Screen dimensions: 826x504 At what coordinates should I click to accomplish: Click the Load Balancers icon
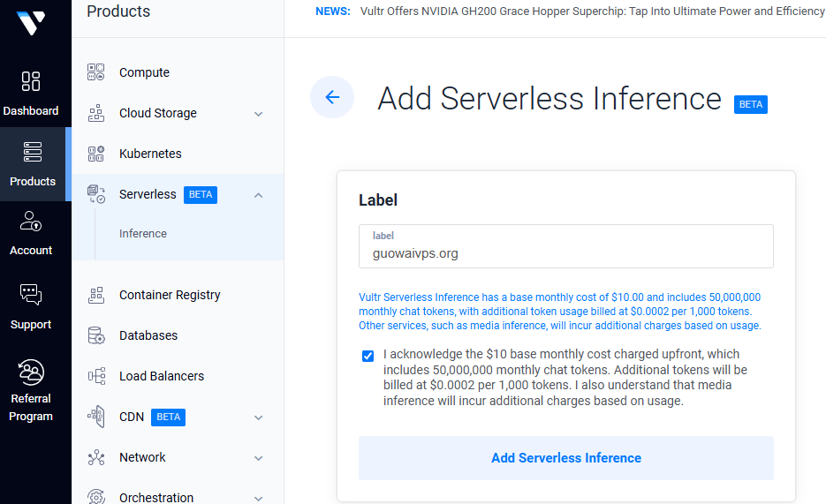pyautogui.click(x=96, y=376)
